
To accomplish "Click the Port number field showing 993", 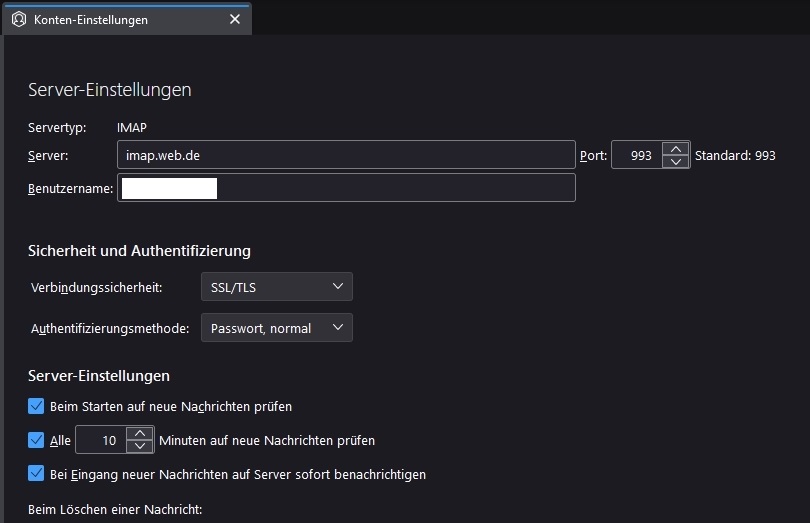I will pos(637,155).
